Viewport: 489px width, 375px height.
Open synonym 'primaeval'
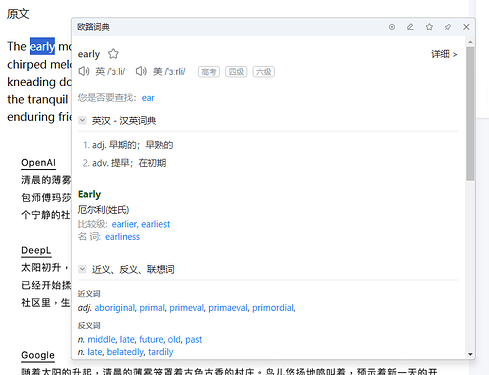click(228, 308)
